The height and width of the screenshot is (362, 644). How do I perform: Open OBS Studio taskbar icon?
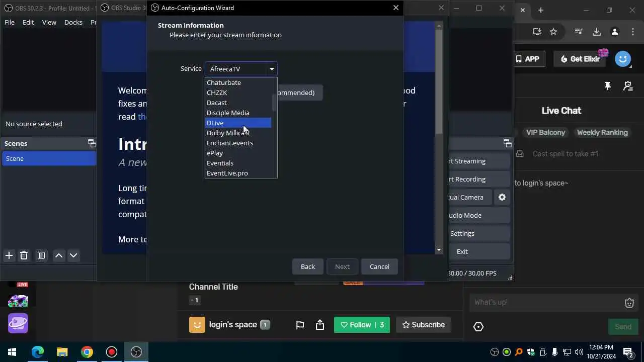coord(136,352)
